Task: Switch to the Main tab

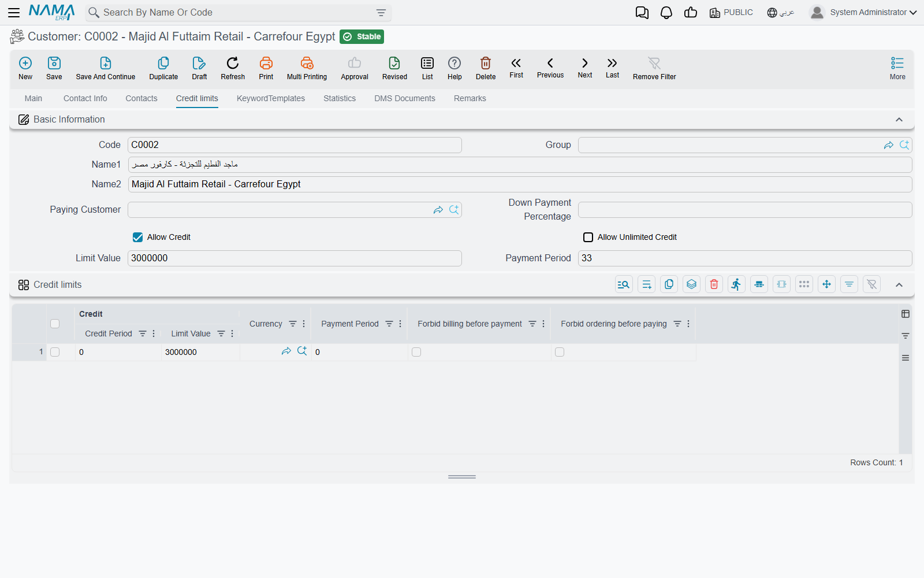Action: (x=33, y=98)
